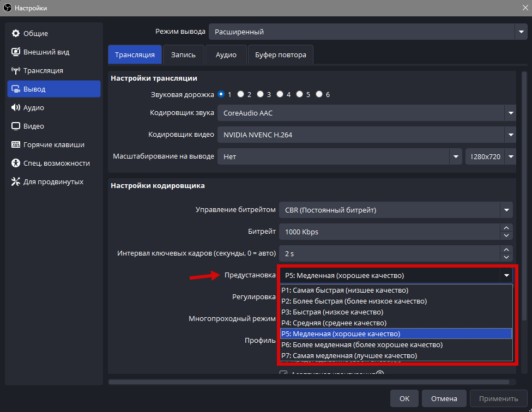Switch to the Запись tab
This screenshot has height=412, width=532.
click(183, 54)
